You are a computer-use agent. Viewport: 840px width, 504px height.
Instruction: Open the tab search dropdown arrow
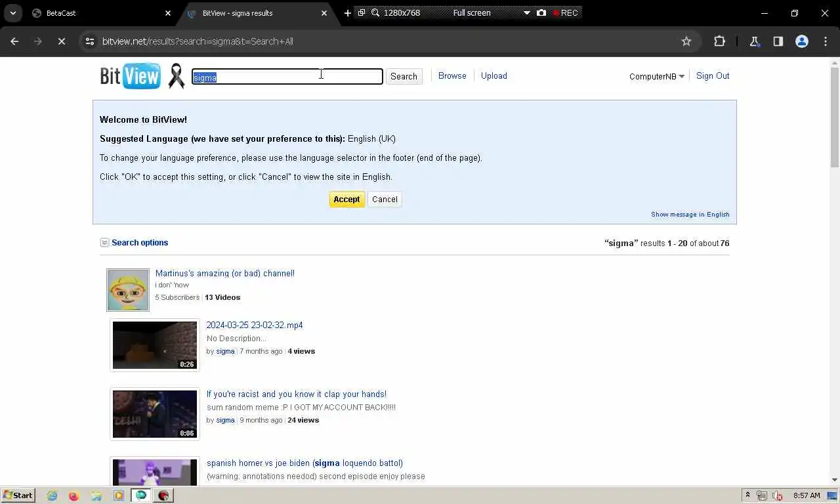(x=12, y=13)
